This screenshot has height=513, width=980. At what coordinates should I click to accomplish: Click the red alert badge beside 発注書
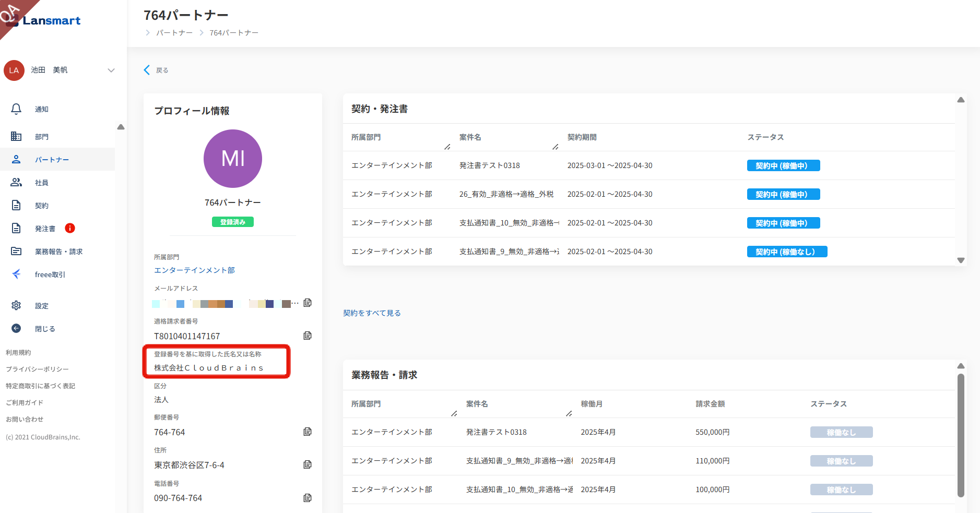pyautogui.click(x=70, y=228)
